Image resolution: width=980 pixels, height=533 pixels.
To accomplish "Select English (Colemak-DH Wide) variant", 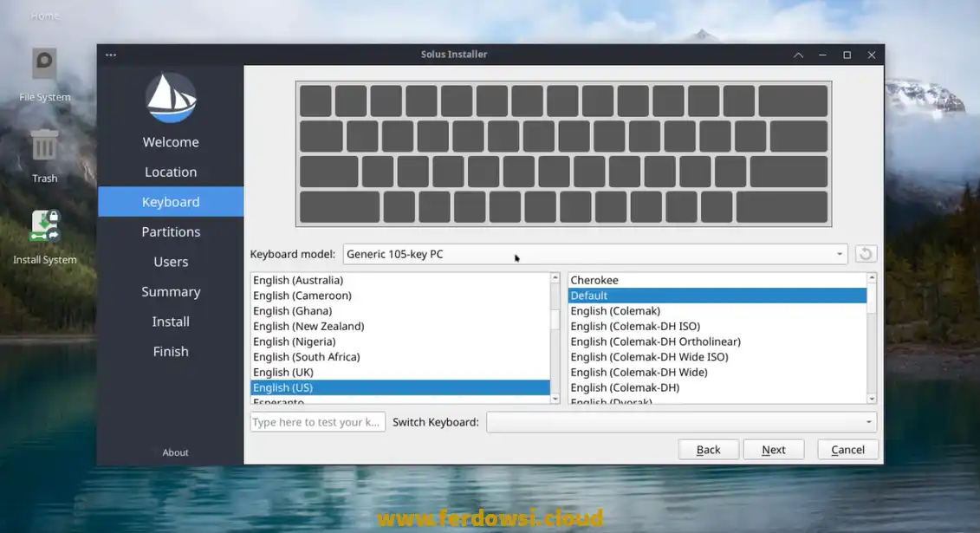I will (717, 372).
